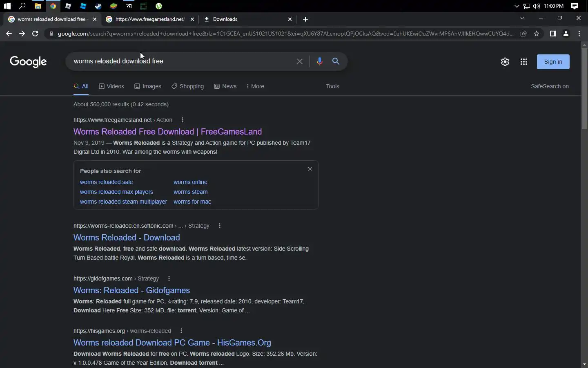Switch to News results
588x368 pixels.
(x=225, y=86)
